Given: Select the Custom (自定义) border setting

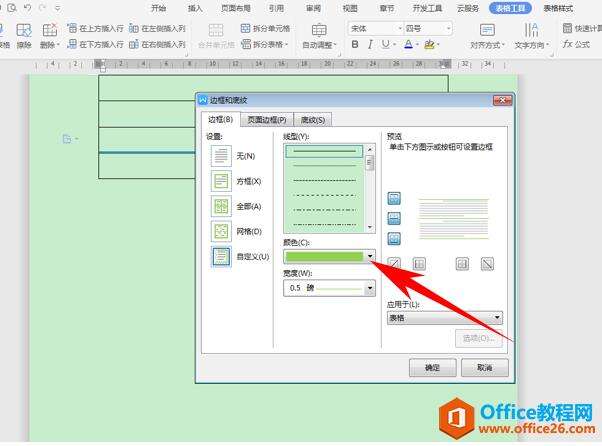Looking at the screenshot, I should click(x=221, y=256).
